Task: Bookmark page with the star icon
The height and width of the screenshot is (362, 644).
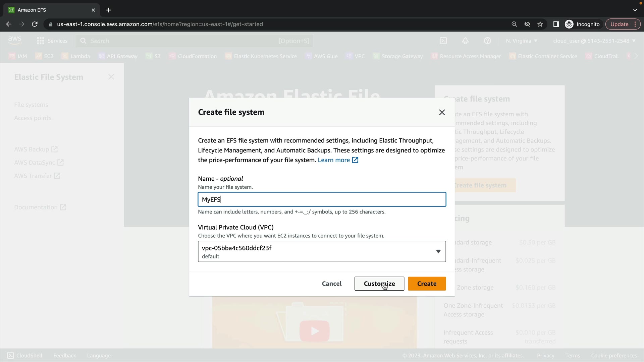Action: coord(540,24)
